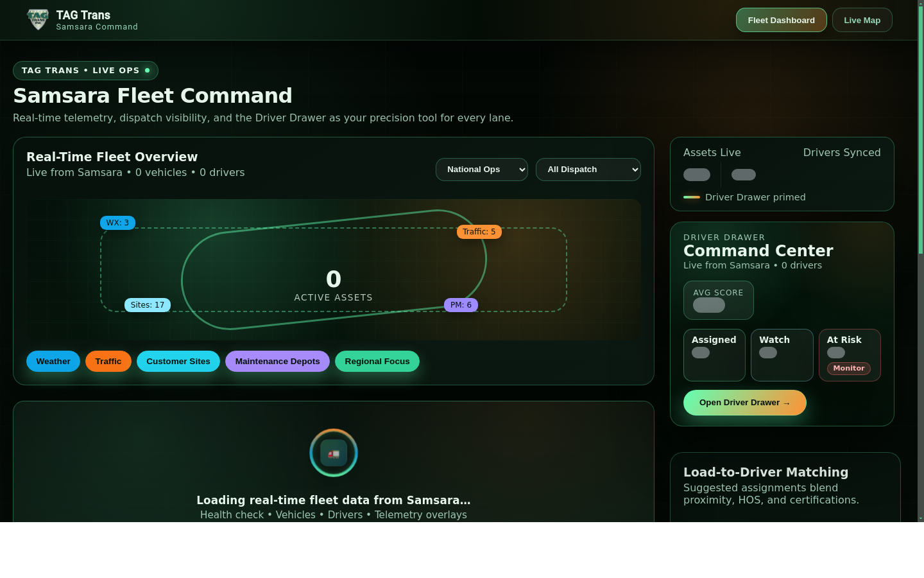Image resolution: width=924 pixels, height=578 pixels.
Task: Expand the All Dispatch dropdown
Action: (588, 170)
